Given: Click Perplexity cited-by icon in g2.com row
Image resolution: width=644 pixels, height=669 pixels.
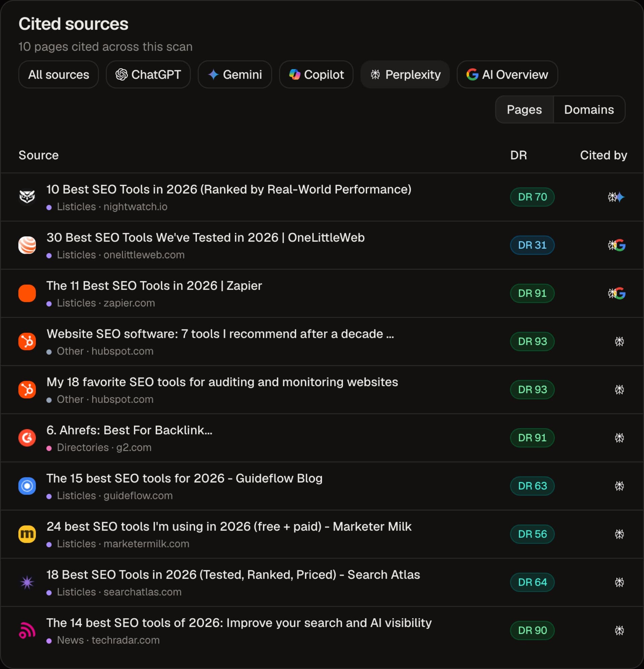Looking at the screenshot, I should [x=620, y=438].
